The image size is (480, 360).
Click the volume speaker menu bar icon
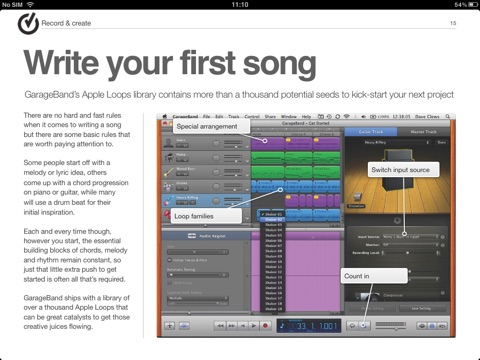coord(363,117)
